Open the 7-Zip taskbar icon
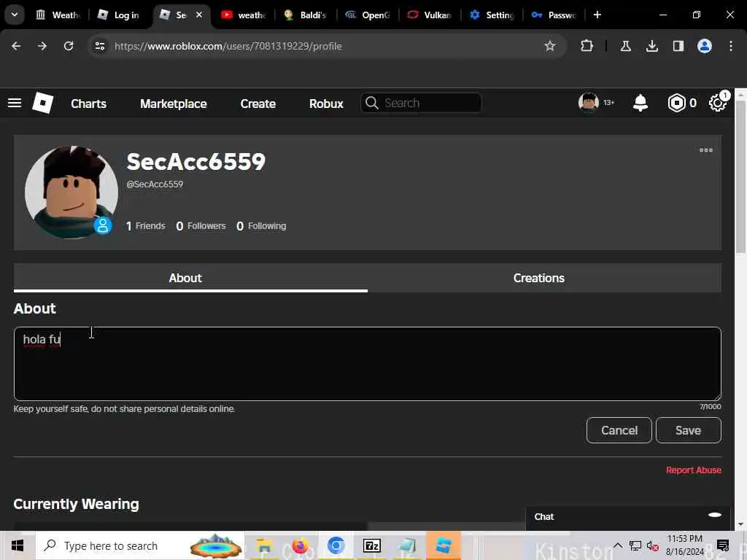Image resolution: width=747 pixels, height=560 pixels. pos(371,545)
